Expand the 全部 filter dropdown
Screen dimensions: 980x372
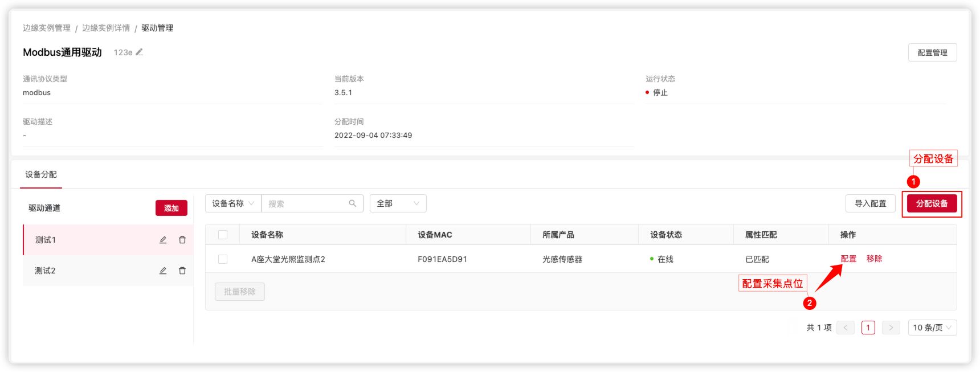(398, 203)
